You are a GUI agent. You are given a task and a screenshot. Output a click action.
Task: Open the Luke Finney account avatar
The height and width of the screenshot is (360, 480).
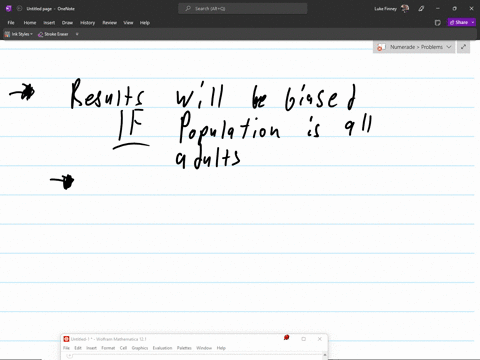[405, 9]
